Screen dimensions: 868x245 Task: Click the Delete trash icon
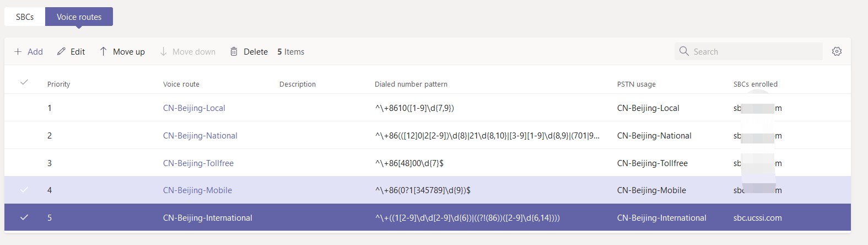point(234,51)
